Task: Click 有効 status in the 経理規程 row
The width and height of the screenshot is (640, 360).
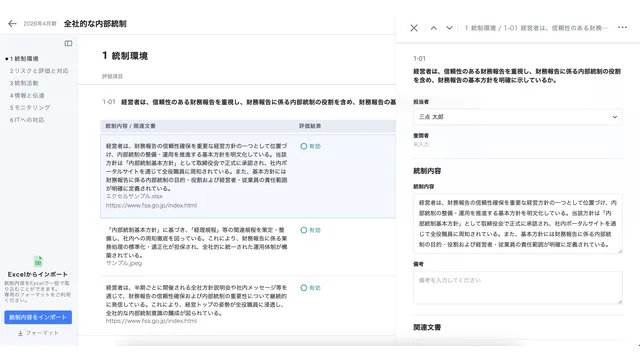Action: (x=311, y=230)
